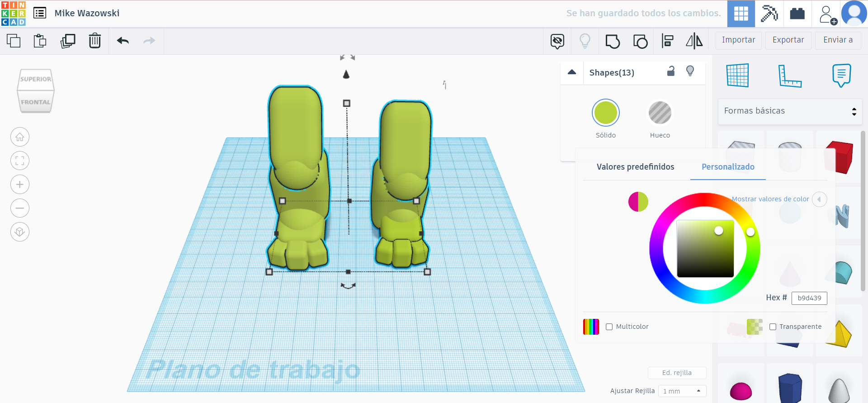Click the rotation handle below the selection
This screenshot has height=403, width=868.
[x=348, y=286]
